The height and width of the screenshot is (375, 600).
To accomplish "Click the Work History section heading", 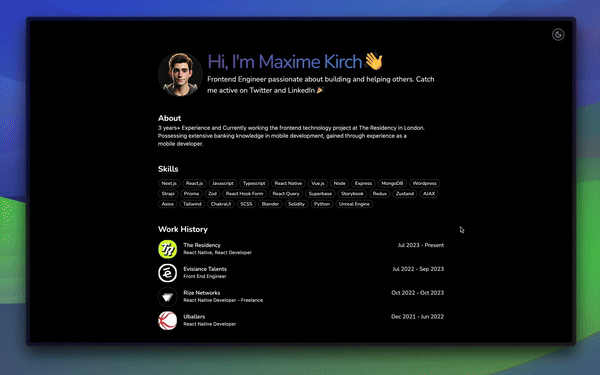I will click(x=183, y=229).
